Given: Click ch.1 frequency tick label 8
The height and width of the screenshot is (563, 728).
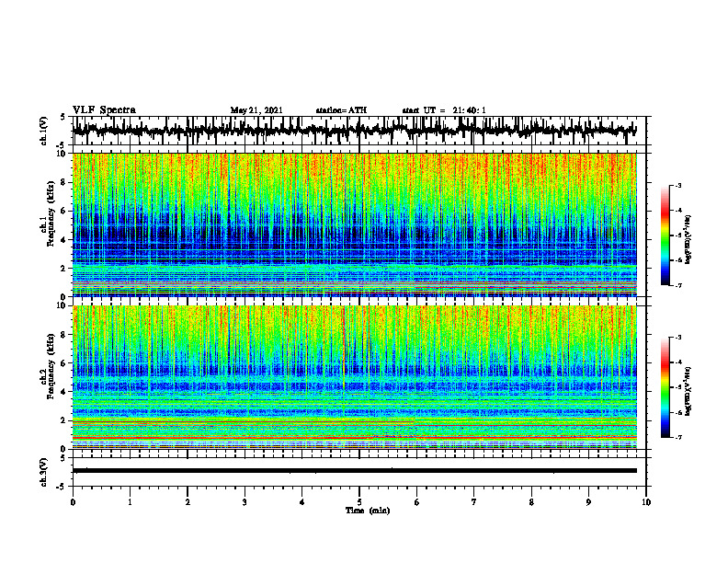Looking at the screenshot, I should (x=63, y=182).
